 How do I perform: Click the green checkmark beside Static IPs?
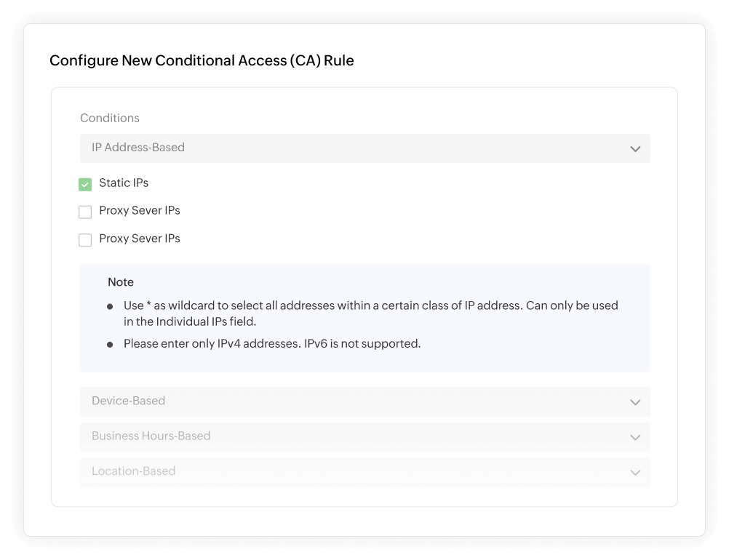point(85,184)
